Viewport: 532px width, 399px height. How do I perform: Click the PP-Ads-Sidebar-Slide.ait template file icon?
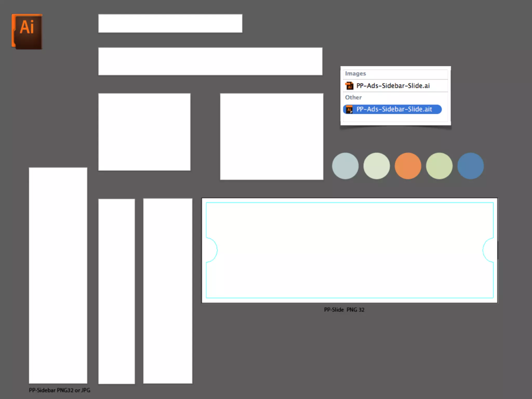tap(349, 109)
